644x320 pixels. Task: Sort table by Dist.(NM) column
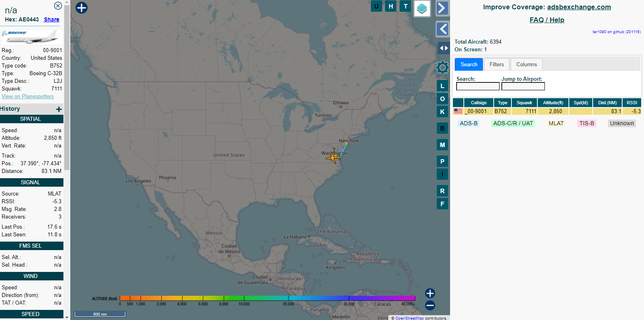[x=608, y=103]
